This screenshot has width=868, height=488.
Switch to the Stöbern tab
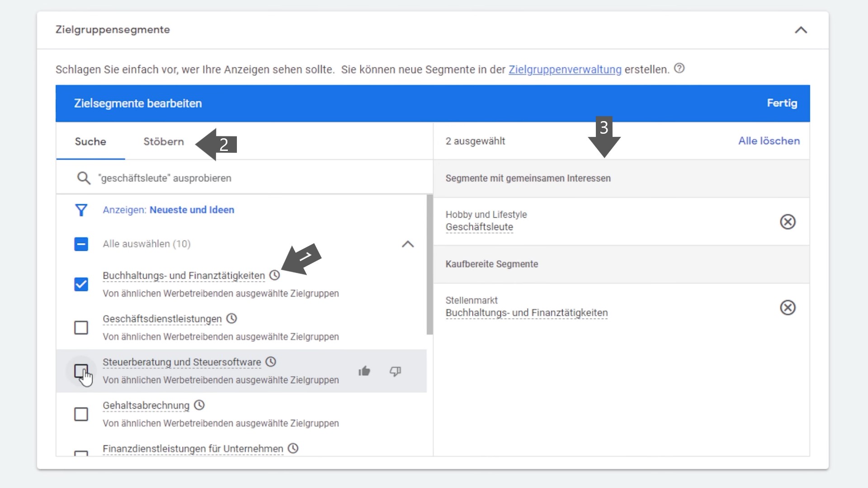(163, 141)
